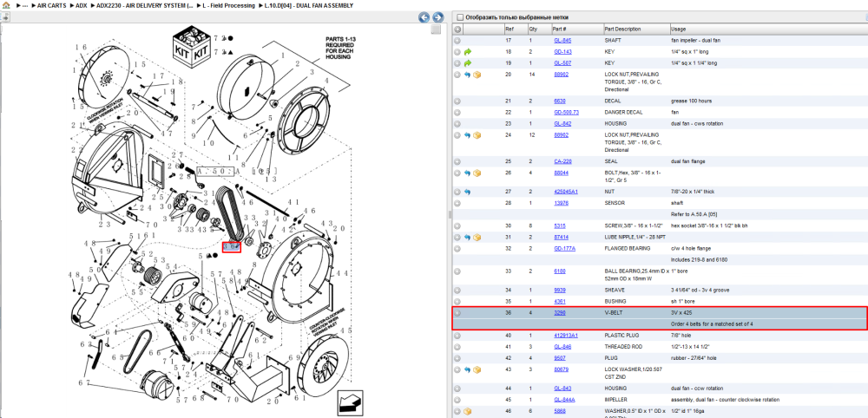Screen dimensions: 868x418
Task: Click blue return arrow on row 43
Action: point(467,369)
